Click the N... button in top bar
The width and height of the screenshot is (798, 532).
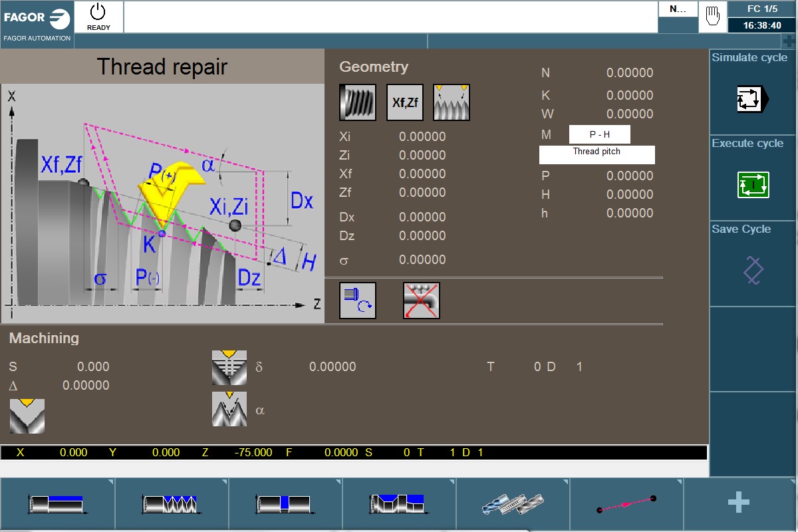coord(678,9)
